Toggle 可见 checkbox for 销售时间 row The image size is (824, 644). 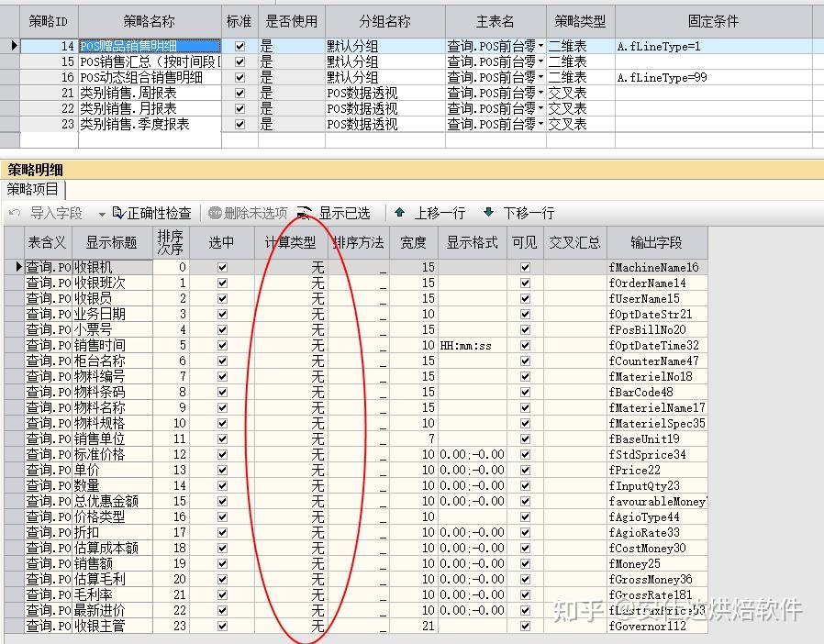[x=525, y=346]
